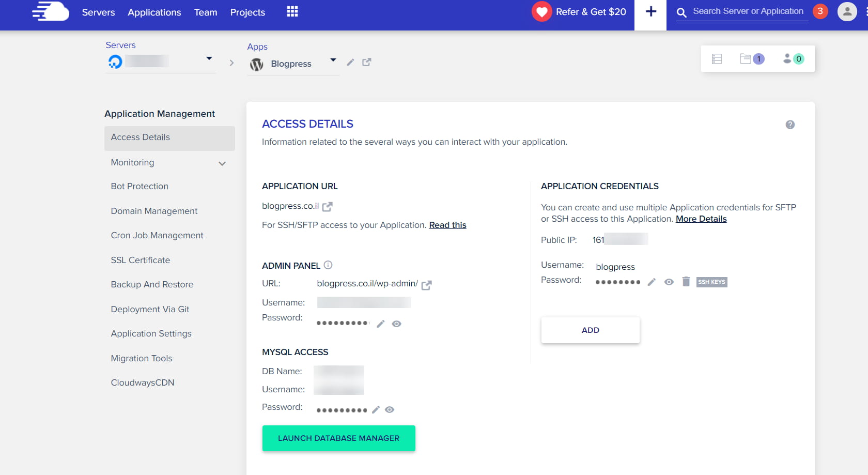Click the Cloudways logo
The image size is (868, 475).
point(51,11)
